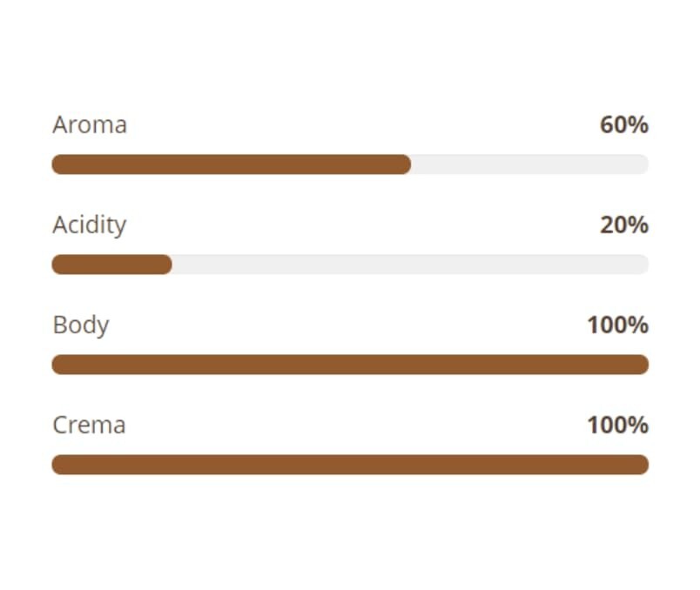Click the Body label

pos(81,325)
